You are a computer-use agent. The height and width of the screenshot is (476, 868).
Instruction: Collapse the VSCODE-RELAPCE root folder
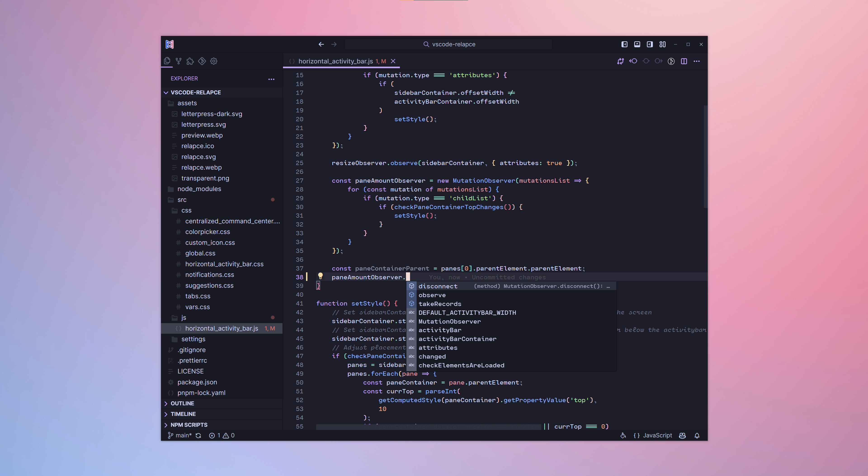(x=196, y=92)
